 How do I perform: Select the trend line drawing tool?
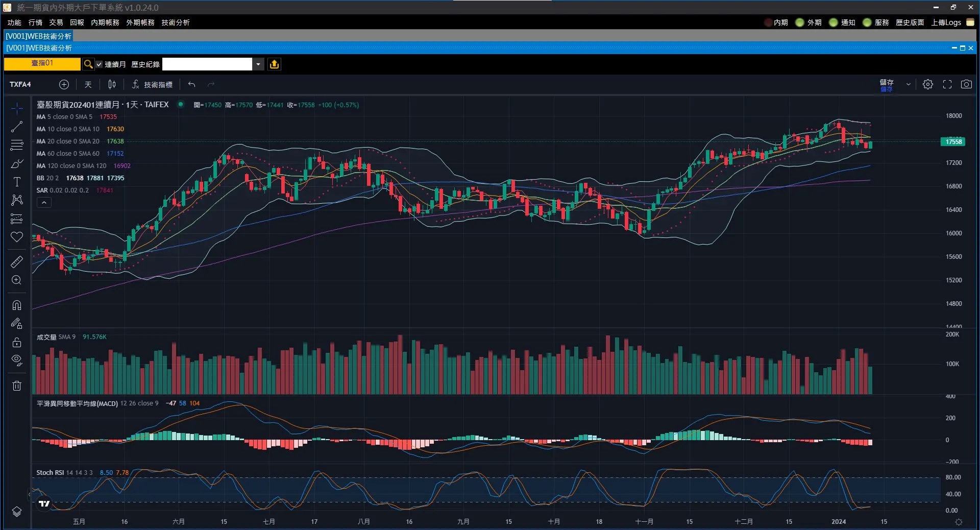pos(17,127)
